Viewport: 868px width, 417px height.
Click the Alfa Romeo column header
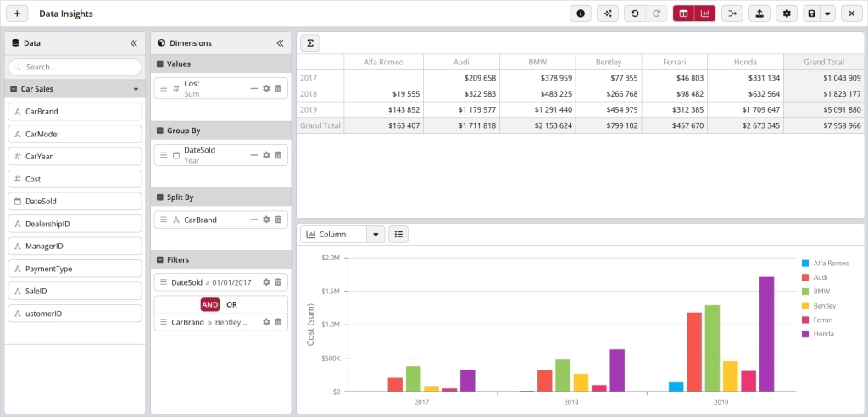point(384,62)
